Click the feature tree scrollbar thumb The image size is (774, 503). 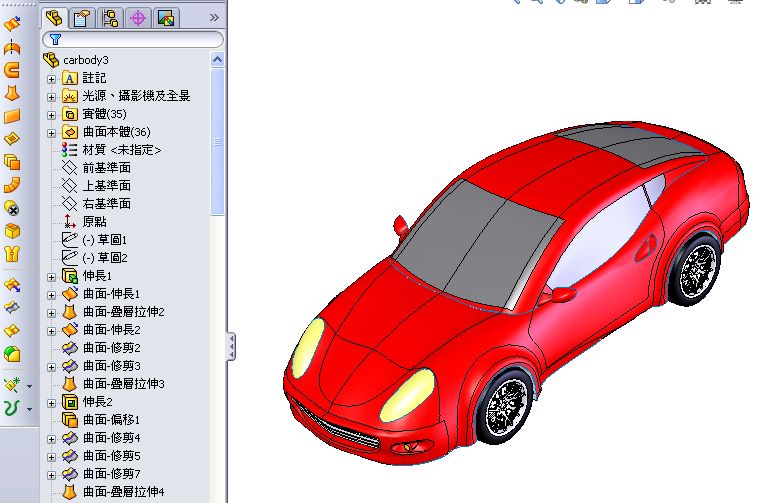[x=217, y=142]
